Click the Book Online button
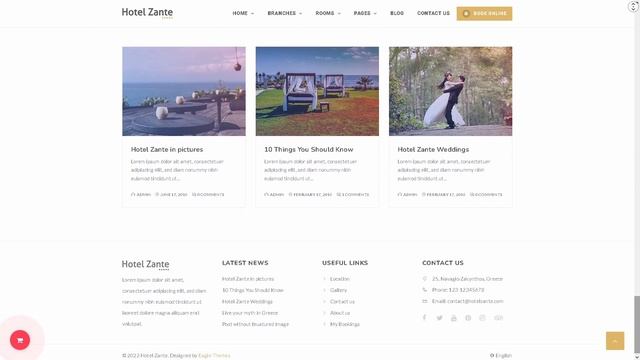The height and width of the screenshot is (360, 640). (x=484, y=13)
